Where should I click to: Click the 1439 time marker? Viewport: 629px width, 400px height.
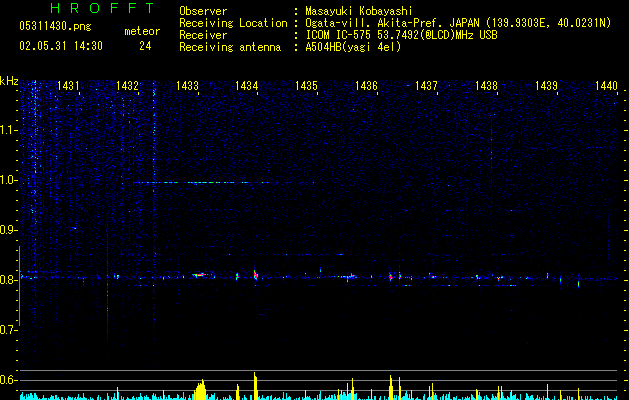pos(546,86)
